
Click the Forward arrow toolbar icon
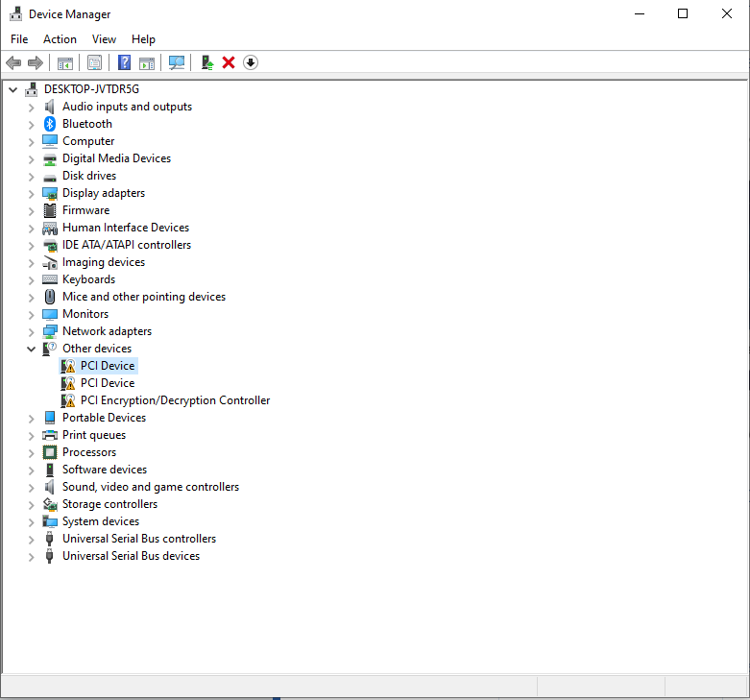36,62
